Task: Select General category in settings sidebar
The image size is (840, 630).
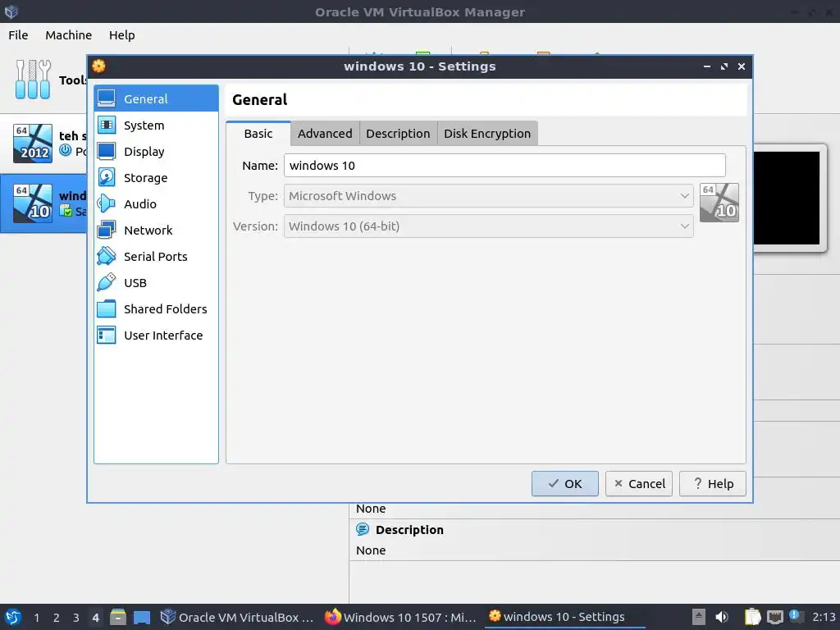Action: 156,98
